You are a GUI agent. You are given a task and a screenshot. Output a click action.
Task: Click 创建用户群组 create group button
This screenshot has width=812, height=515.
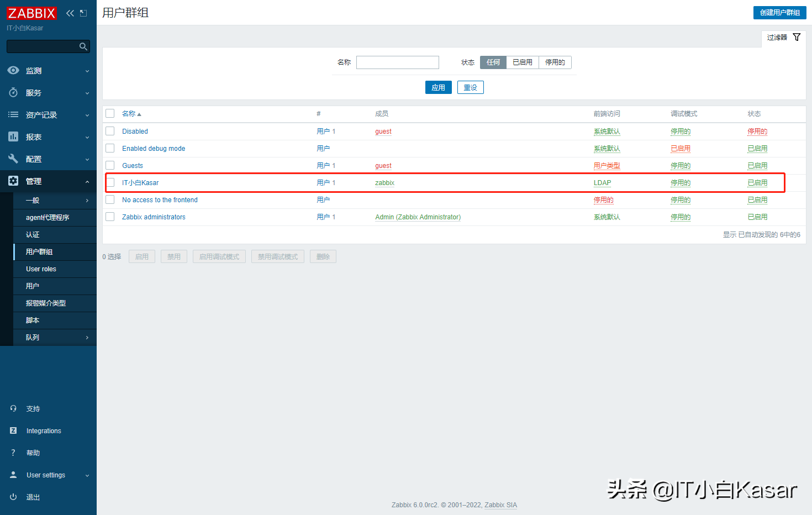pos(779,13)
